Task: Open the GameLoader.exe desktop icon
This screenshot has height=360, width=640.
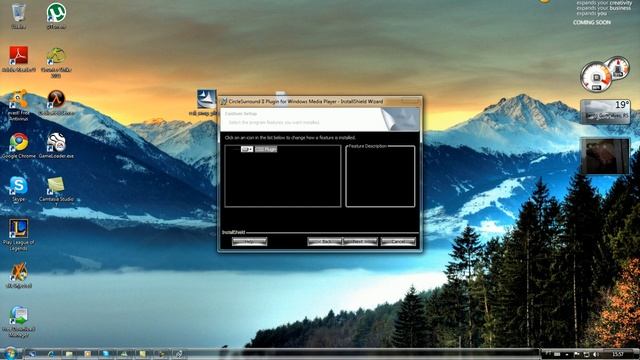Action: pyautogui.click(x=56, y=145)
